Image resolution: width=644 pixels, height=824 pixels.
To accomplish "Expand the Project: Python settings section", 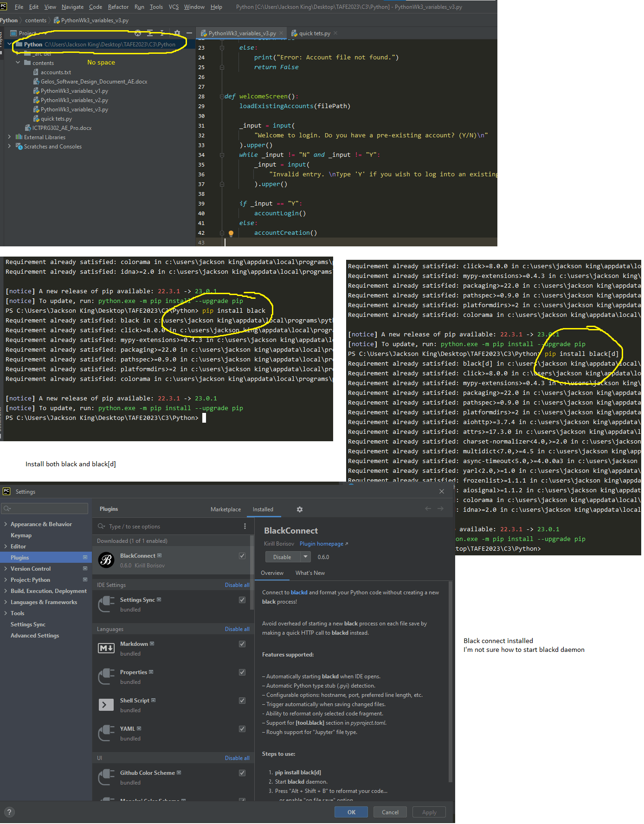I will point(6,580).
